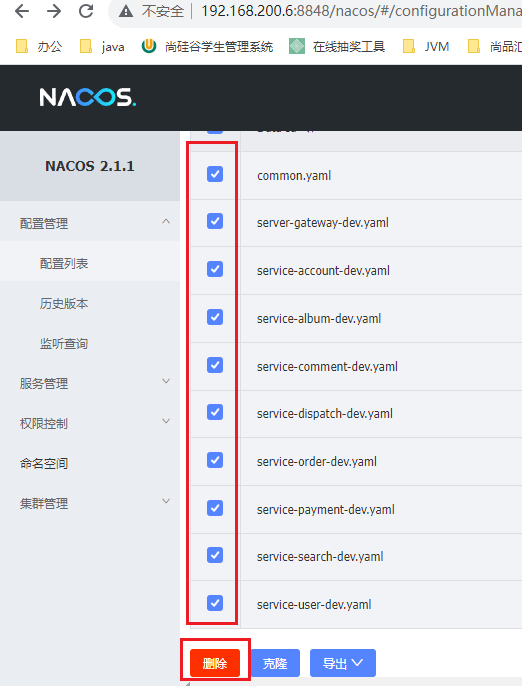Click the browser address bar URL
This screenshot has height=686, width=522.
361,11
